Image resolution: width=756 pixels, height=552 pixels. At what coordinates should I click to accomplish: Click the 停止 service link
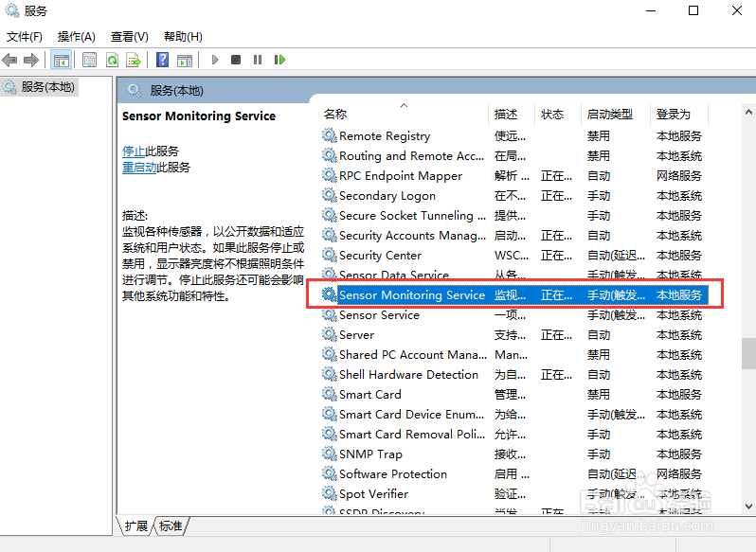pyautogui.click(x=134, y=151)
